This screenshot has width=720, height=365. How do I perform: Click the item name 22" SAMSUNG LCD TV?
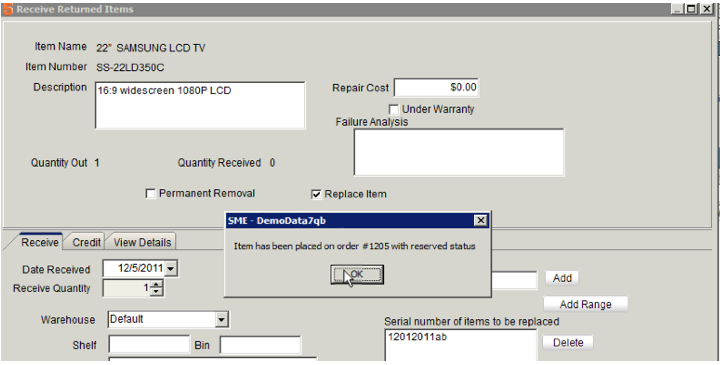[x=151, y=48]
